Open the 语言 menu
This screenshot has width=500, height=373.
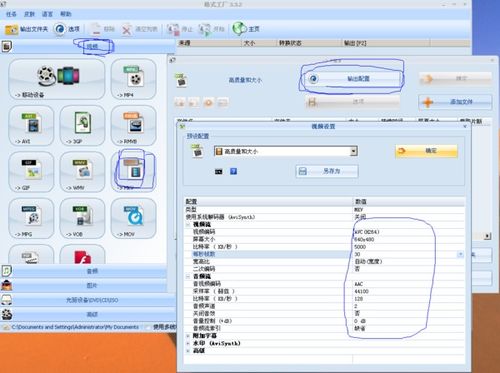pos(47,14)
